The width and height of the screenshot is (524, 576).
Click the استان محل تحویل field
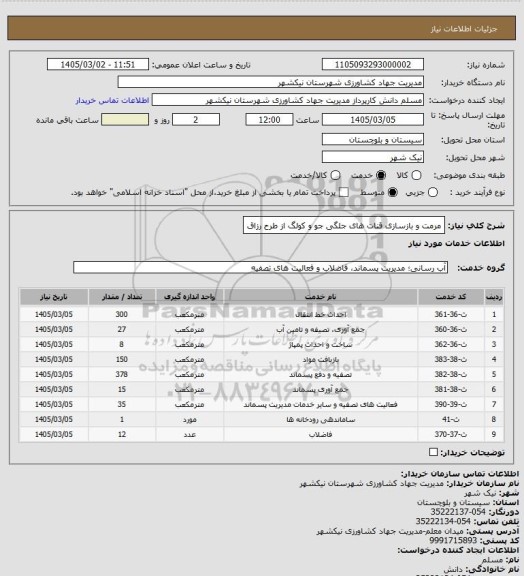click(x=373, y=140)
